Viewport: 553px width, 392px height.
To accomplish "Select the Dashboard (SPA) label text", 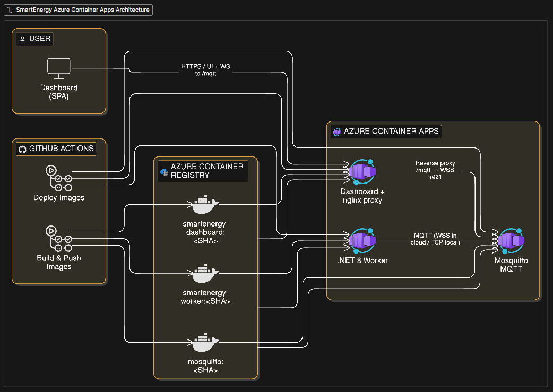I will 59,92.
